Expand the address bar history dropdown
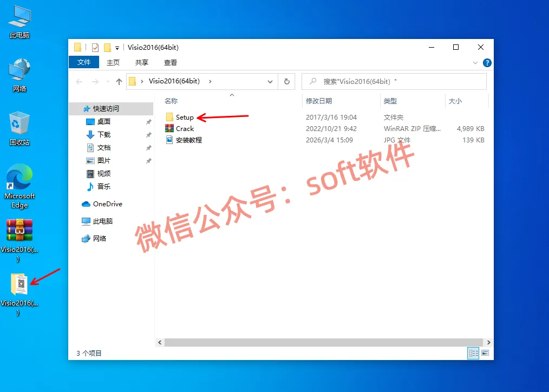The image size is (549, 392). (270, 82)
